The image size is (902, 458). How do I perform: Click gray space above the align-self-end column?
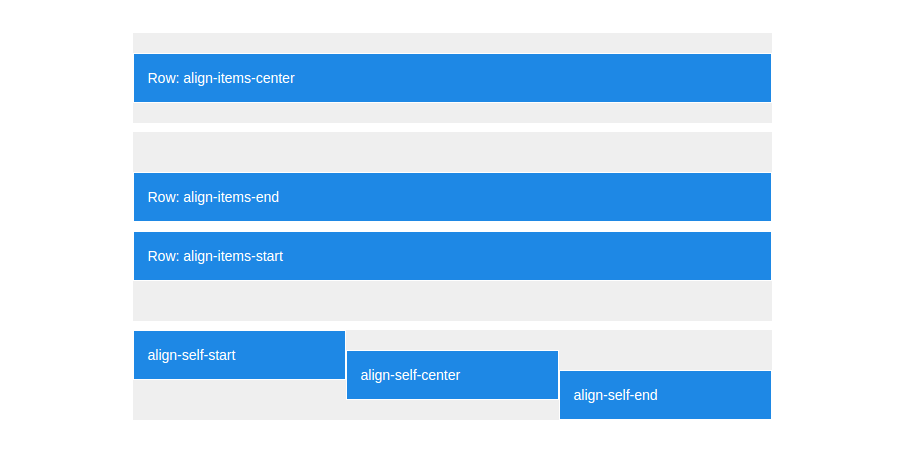(x=665, y=350)
